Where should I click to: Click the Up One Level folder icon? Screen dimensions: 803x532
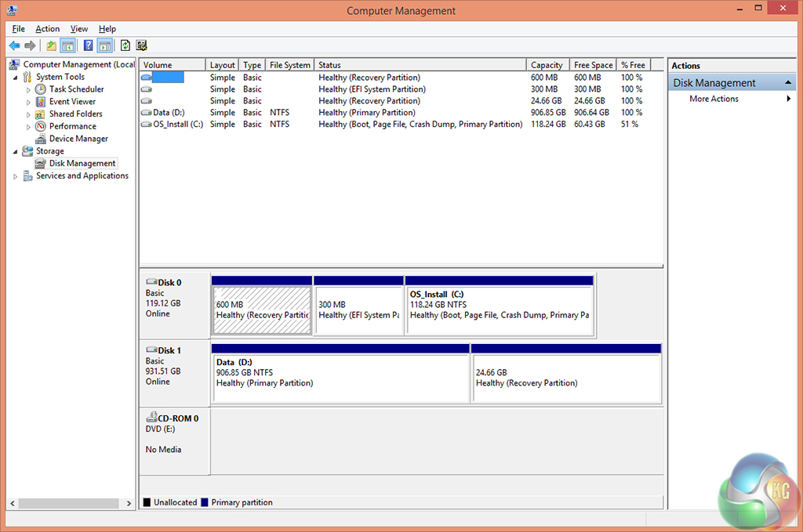coord(51,45)
